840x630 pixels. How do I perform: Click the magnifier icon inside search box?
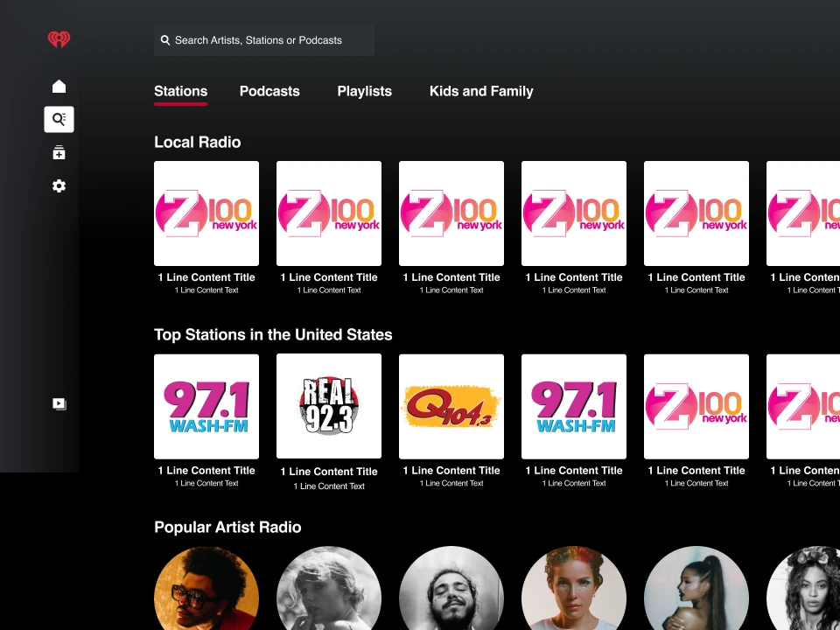tap(165, 40)
